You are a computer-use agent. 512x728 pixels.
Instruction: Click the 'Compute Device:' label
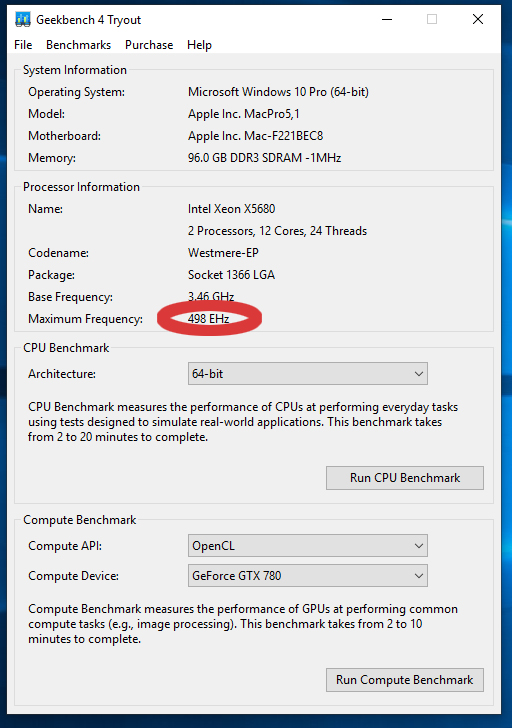pos(73,576)
